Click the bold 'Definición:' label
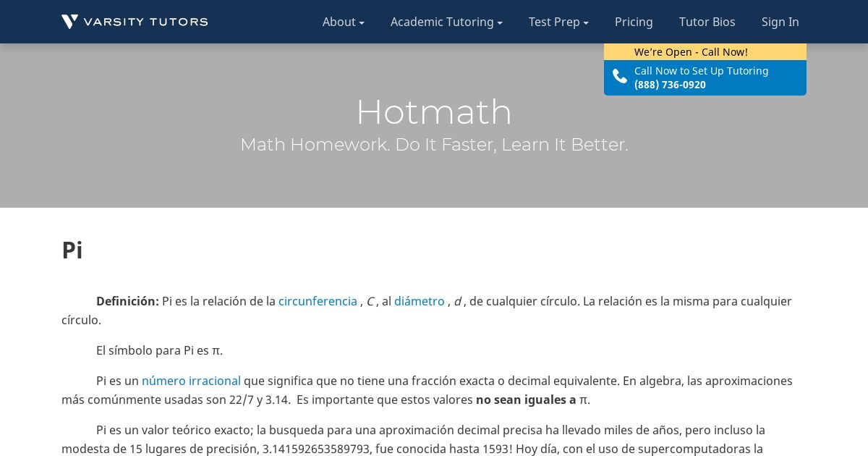The image size is (868, 456). [127, 301]
